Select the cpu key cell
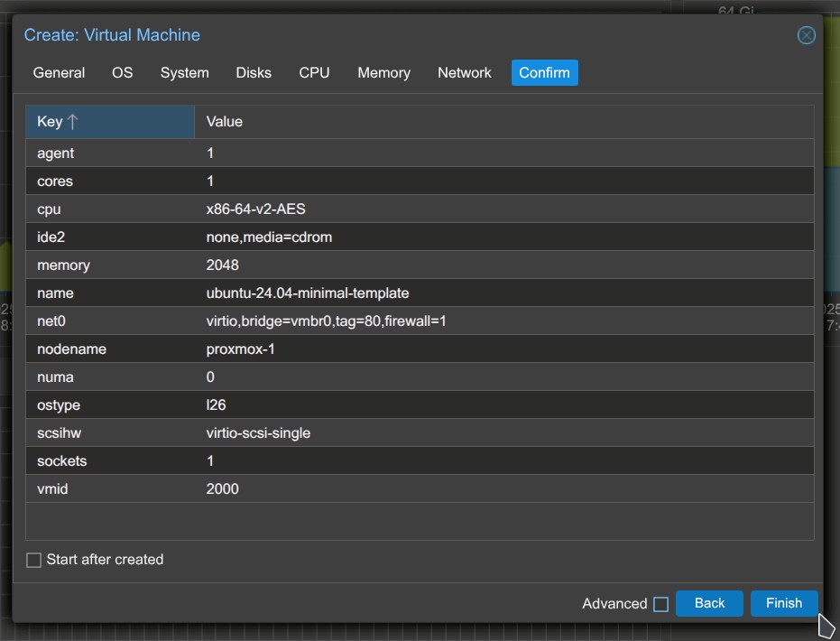This screenshot has height=641, width=840. (x=110, y=209)
